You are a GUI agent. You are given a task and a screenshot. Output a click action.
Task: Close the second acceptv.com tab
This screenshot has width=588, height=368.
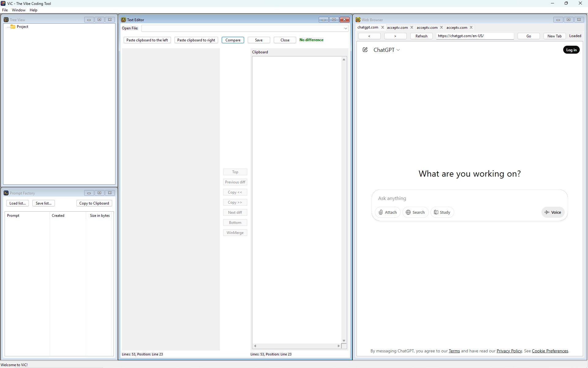441,27
